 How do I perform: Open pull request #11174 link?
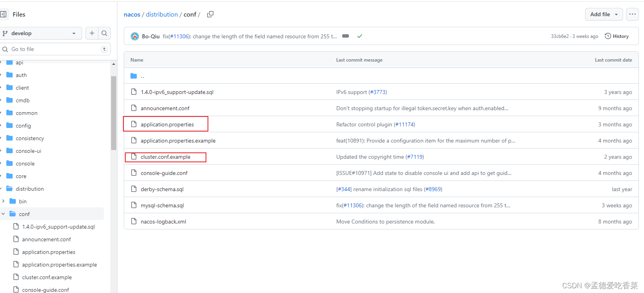(404, 124)
